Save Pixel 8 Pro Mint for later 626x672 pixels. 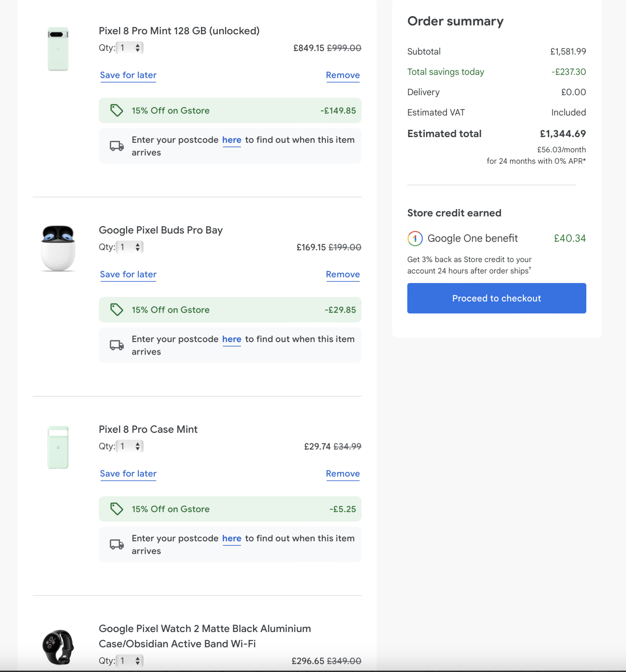[x=128, y=75]
